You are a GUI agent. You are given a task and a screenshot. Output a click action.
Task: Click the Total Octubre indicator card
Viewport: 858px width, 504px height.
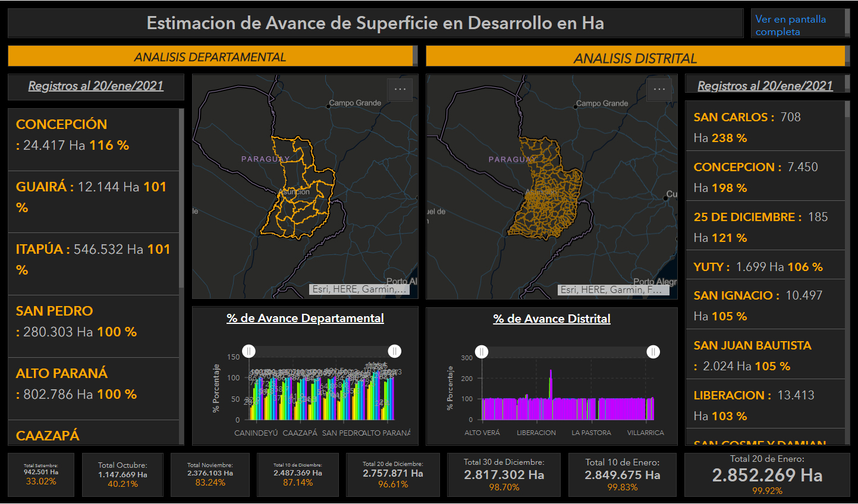(x=122, y=475)
